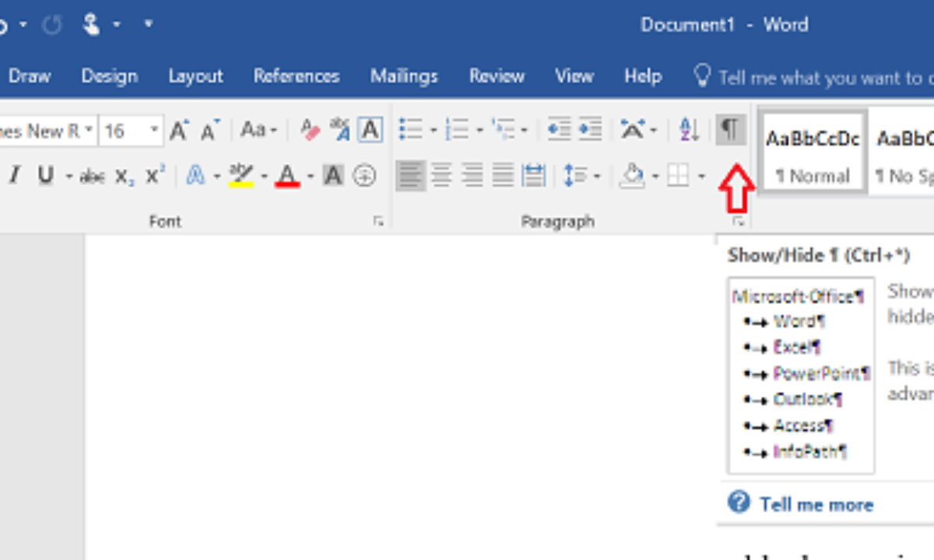This screenshot has height=560, width=934.
Task: Click the Asian Layout icon
Action: pos(633,130)
